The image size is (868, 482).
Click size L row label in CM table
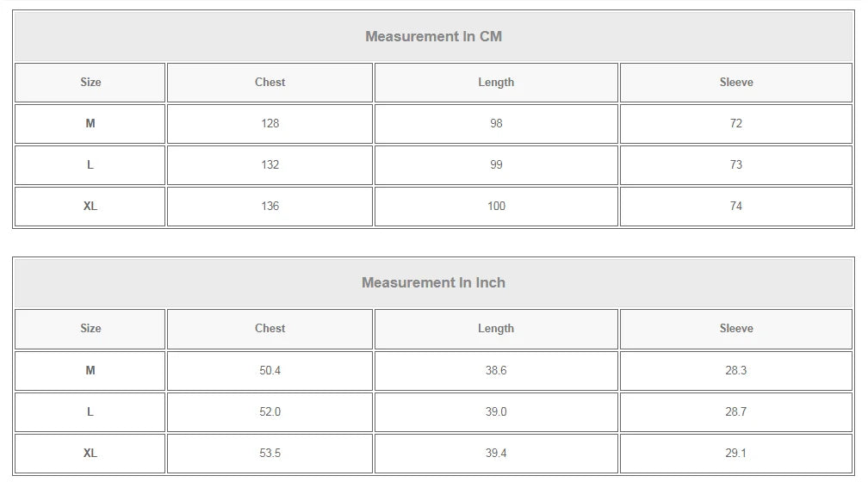coord(90,165)
